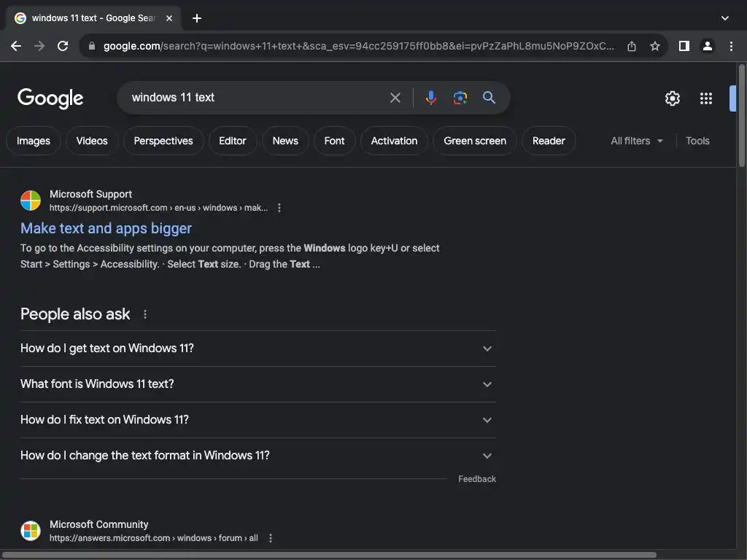The height and width of the screenshot is (560, 747).
Task: Open the answers.microsoft.com URL breadcrumb
Action: pyautogui.click(x=154, y=538)
